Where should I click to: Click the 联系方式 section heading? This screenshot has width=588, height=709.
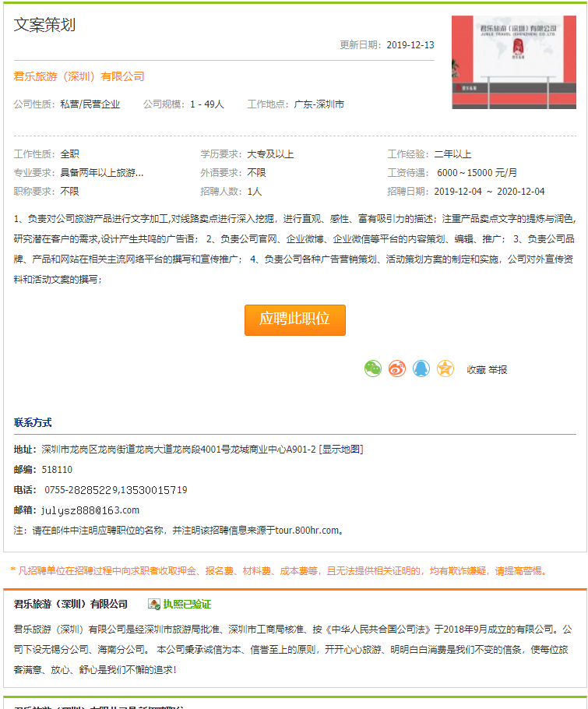[x=33, y=422]
